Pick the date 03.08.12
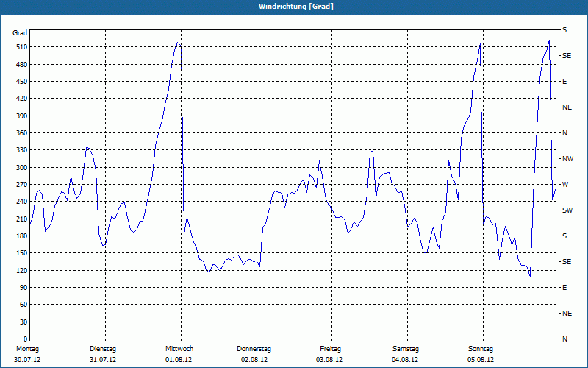 [x=329, y=360]
